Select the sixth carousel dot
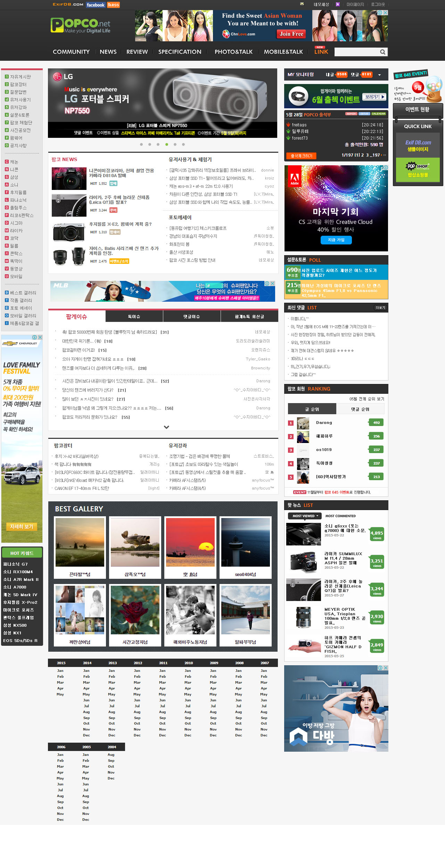The width and height of the screenshot is (445, 868). (x=183, y=144)
